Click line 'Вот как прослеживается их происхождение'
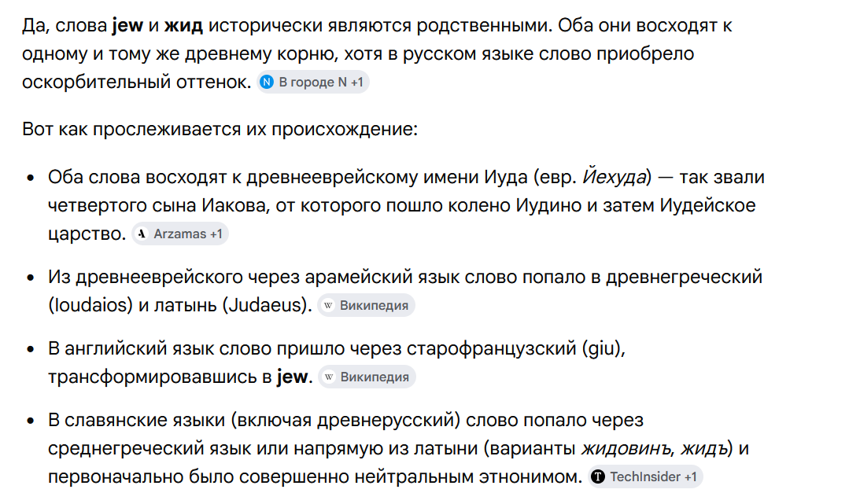 point(220,129)
